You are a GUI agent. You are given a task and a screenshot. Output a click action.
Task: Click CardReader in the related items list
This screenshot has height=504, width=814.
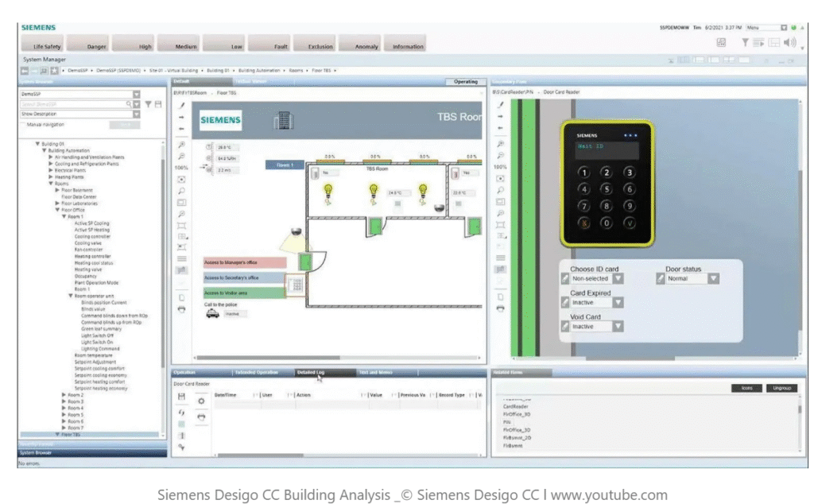515,407
